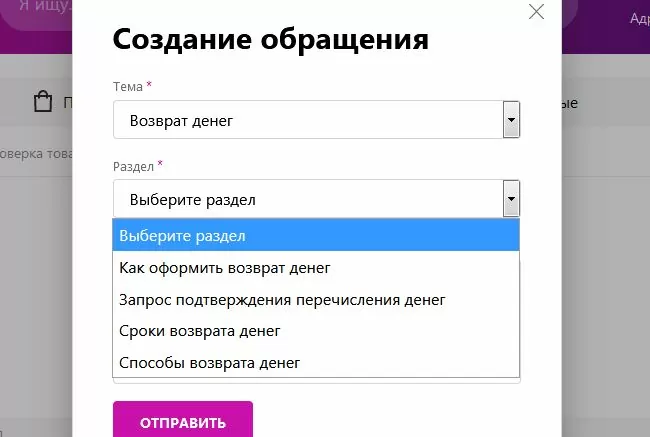The width and height of the screenshot is (650, 437).
Task: Click the Раздел field label
Action: 134,165
